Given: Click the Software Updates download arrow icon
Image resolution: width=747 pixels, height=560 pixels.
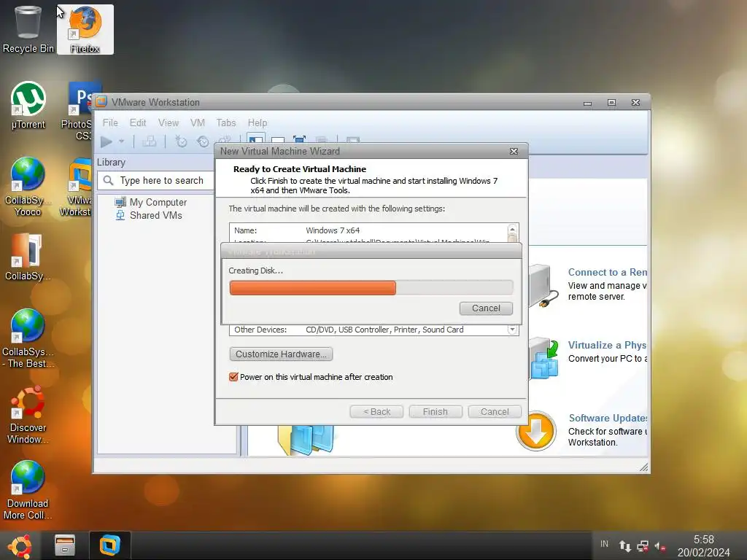Looking at the screenshot, I should [x=536, y=431].
